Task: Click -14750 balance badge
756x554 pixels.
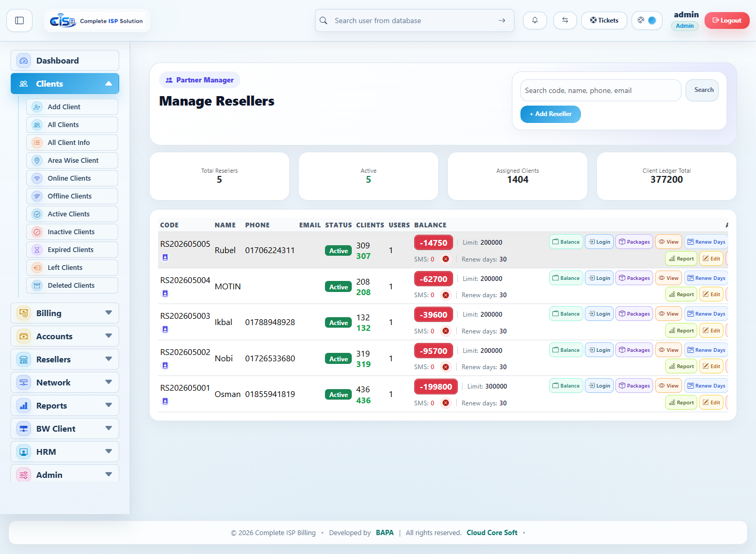Action: coord(434,243)
